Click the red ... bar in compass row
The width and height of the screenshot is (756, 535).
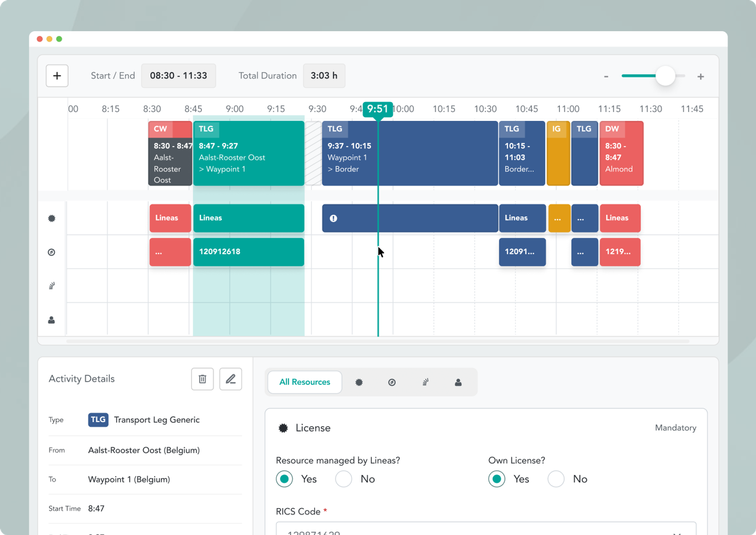click(170, 252)
